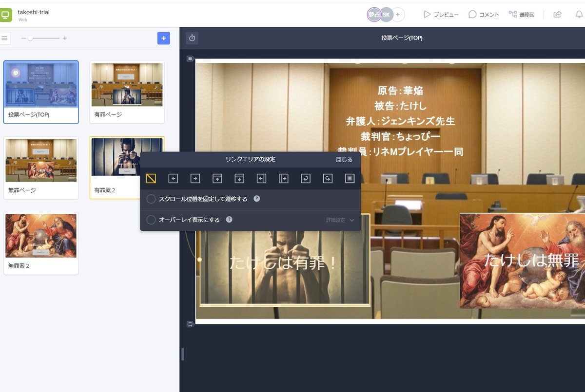
Task: Select the no-transition icon in link settings
Action: tap(151, 179)
